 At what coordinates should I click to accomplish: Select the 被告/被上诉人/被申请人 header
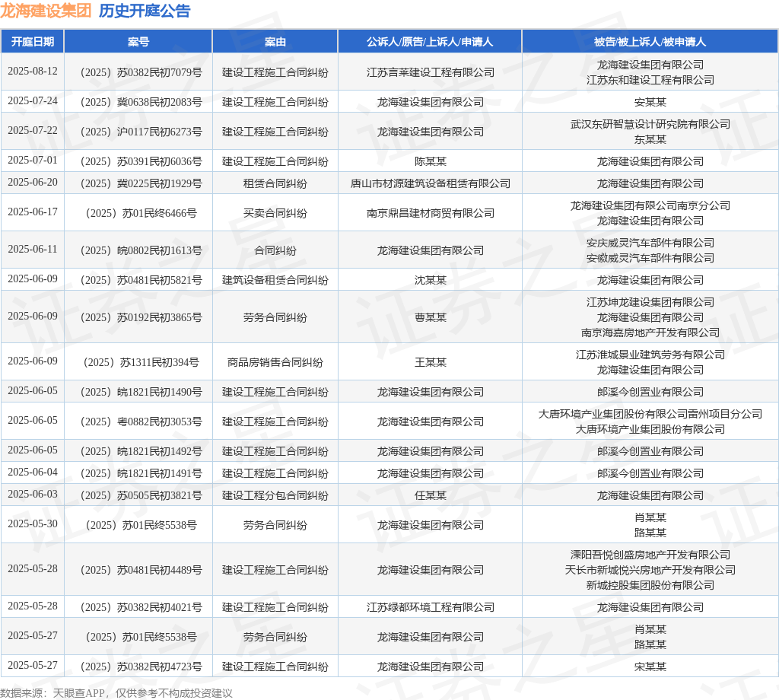click(650, 42)
